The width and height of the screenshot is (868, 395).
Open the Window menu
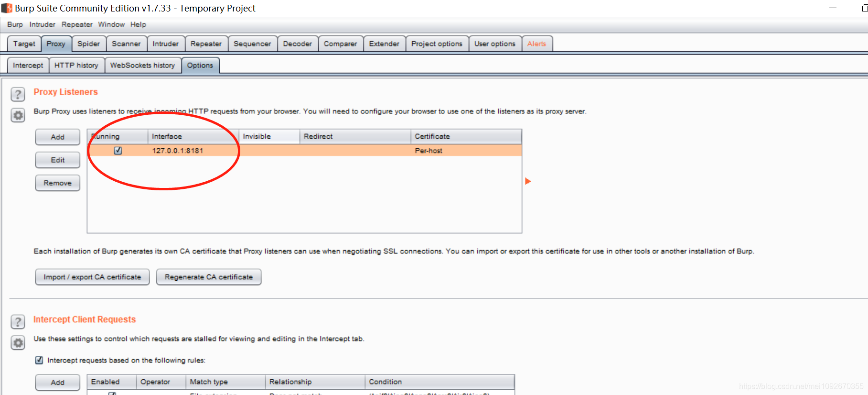(111, 24)
